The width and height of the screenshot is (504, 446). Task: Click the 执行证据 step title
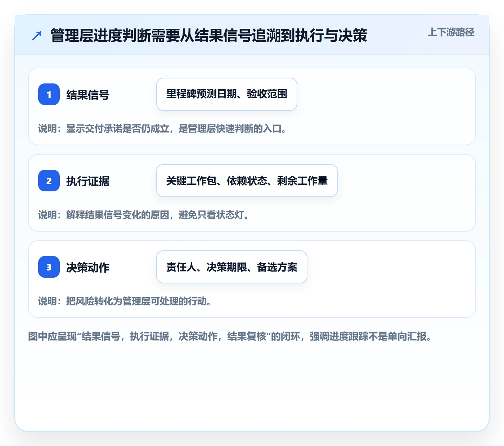coord(88,181)
